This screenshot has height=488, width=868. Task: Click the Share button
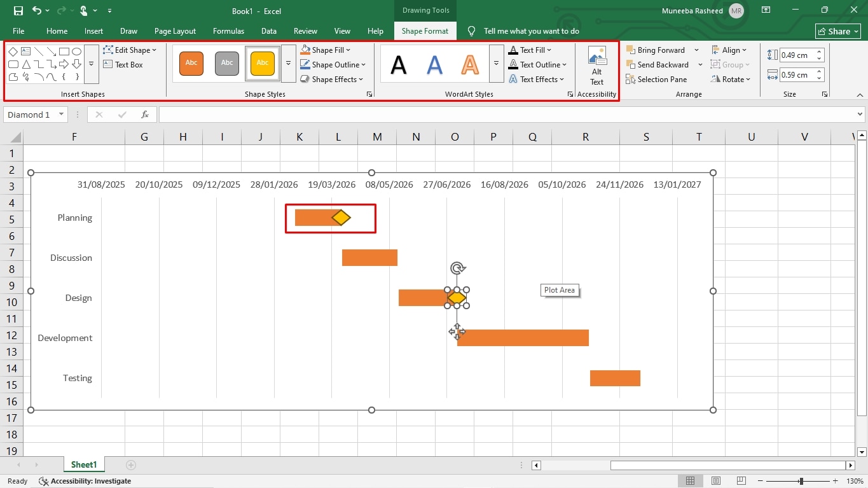tap(838, 31)
